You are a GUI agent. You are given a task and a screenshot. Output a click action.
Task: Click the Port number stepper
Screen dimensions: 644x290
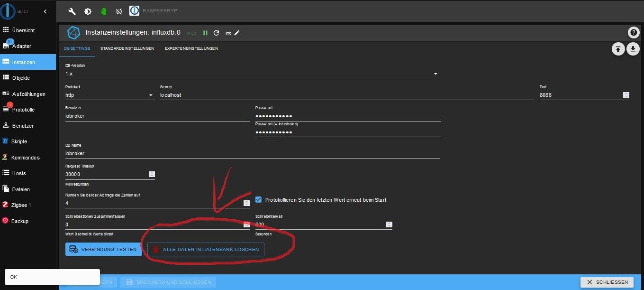[626, 95]
